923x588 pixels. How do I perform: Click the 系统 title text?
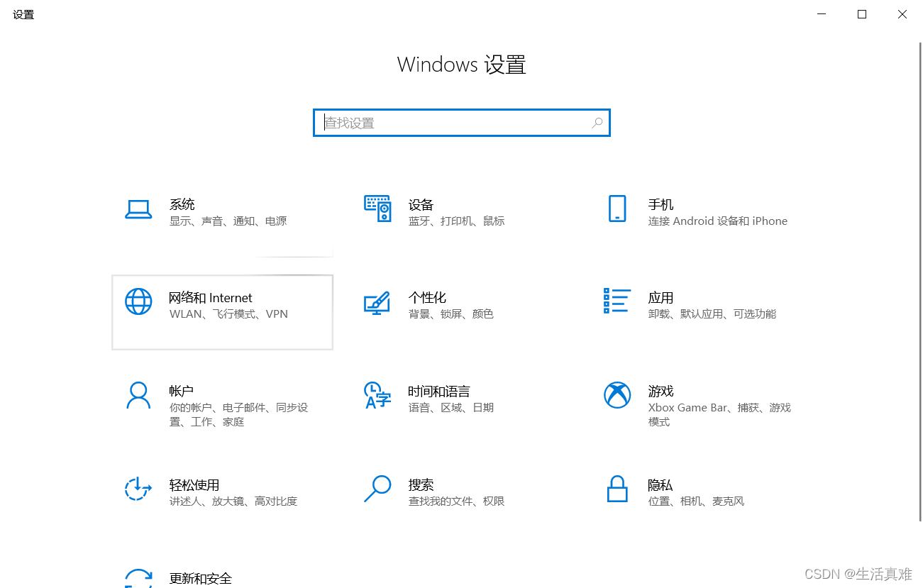click(x=182, y=204)
